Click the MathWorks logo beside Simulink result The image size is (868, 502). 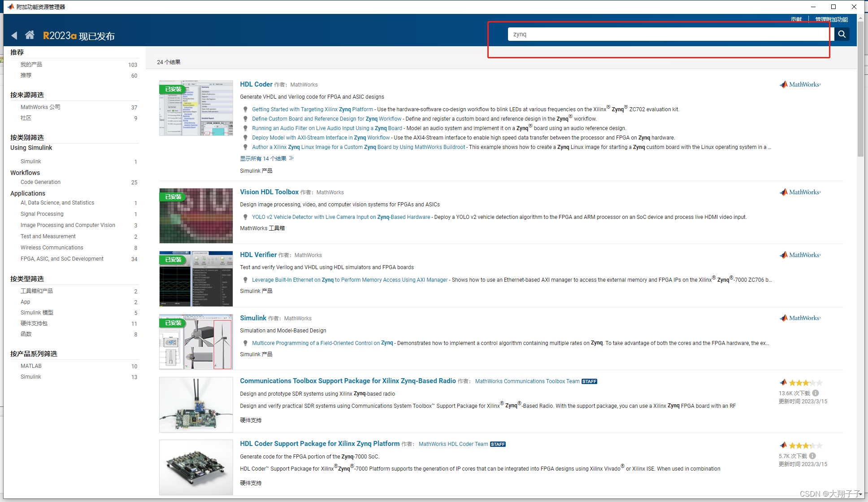[x=800, y=318]
